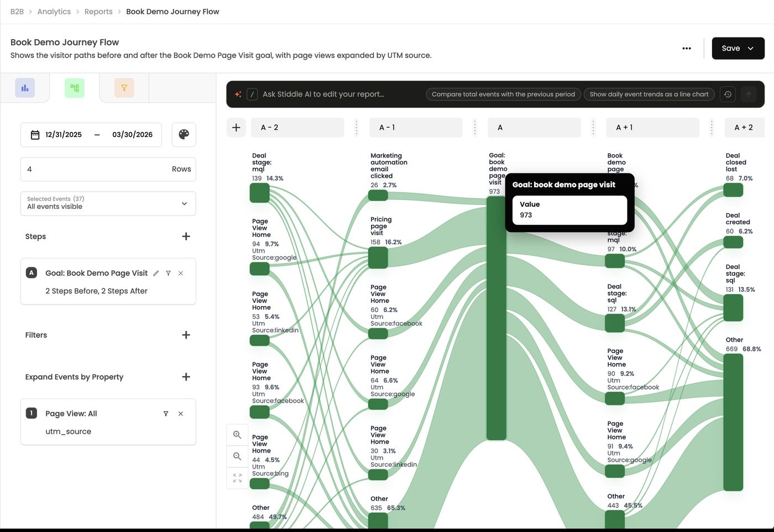Switch to the journey flow tab

point(75,88)
